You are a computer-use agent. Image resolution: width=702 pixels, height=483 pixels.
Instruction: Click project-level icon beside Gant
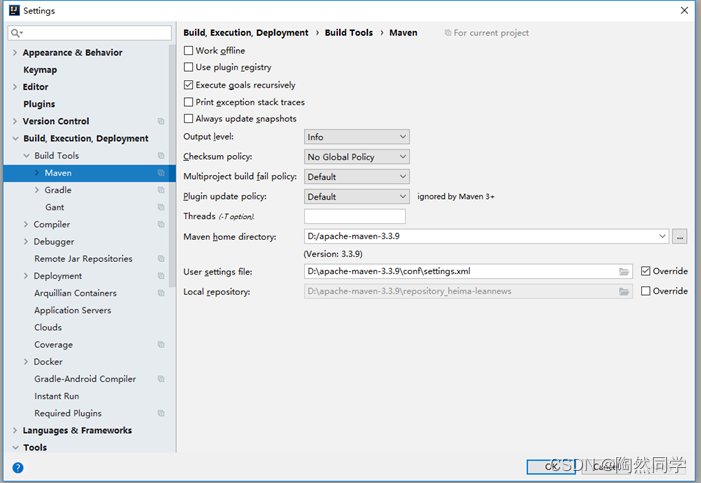[x=161, y=207]
